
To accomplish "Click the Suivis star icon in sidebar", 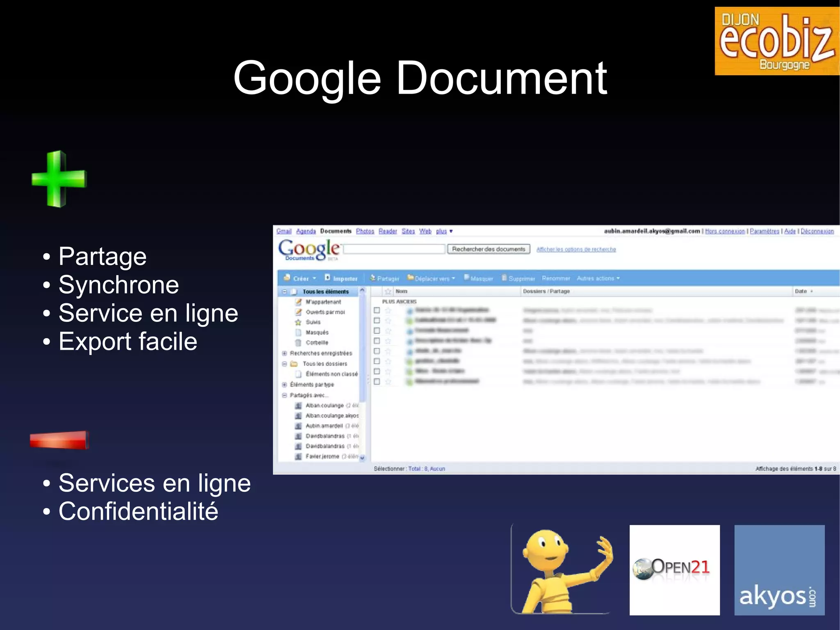I will [x=299, y=322].
